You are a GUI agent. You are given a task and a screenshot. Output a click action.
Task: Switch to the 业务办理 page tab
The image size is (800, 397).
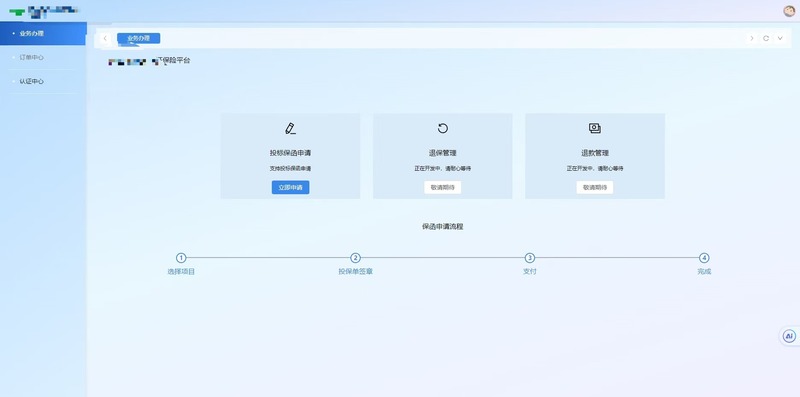click(138, 38)
